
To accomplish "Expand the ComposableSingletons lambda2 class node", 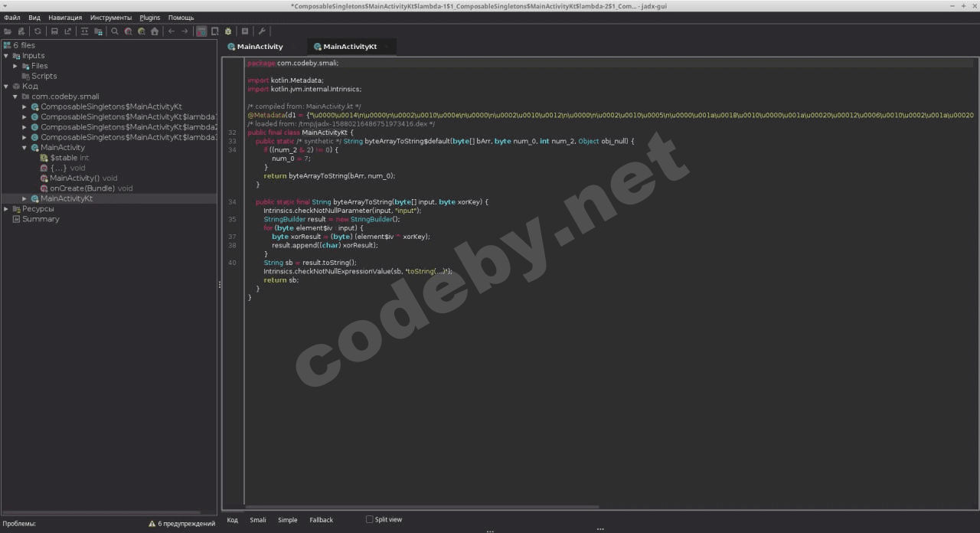I will pos(24,127).
